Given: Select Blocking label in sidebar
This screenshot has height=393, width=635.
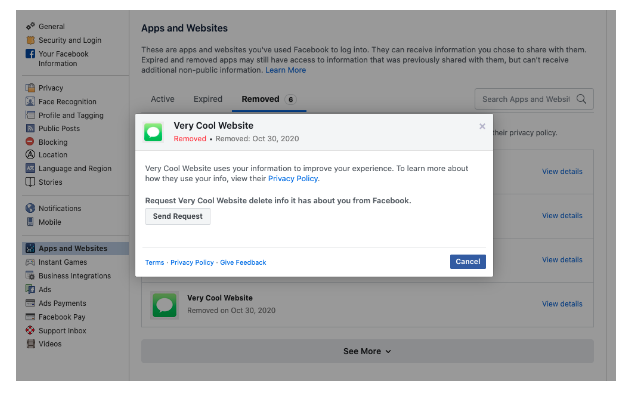Looking at the screenshot, I should pos(53,142).
